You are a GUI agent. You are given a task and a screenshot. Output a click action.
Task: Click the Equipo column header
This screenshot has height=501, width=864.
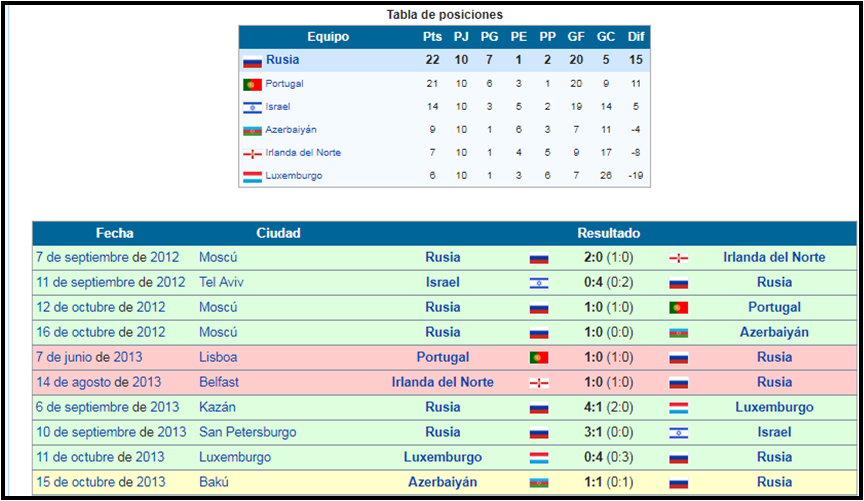click(328, 37)
